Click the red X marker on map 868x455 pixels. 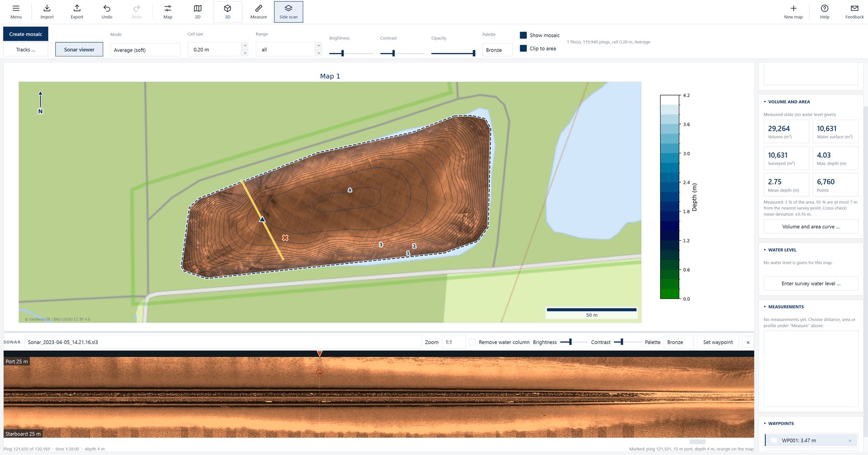[x=285, y=238]
